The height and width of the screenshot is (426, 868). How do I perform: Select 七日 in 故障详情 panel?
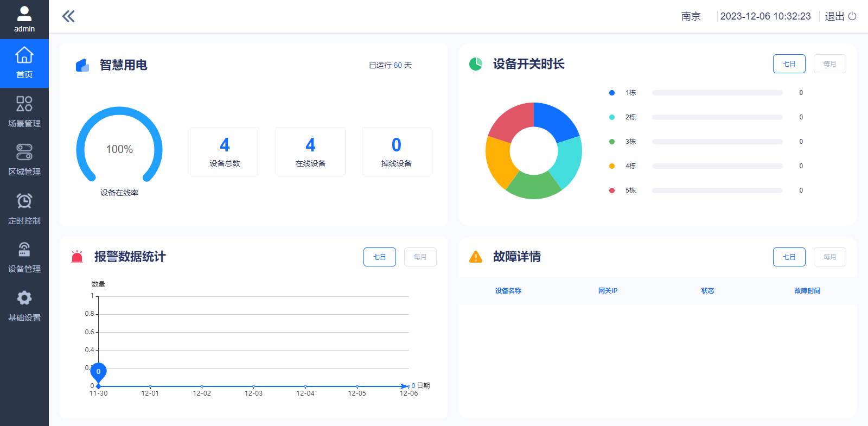click(x=789, y=257)
